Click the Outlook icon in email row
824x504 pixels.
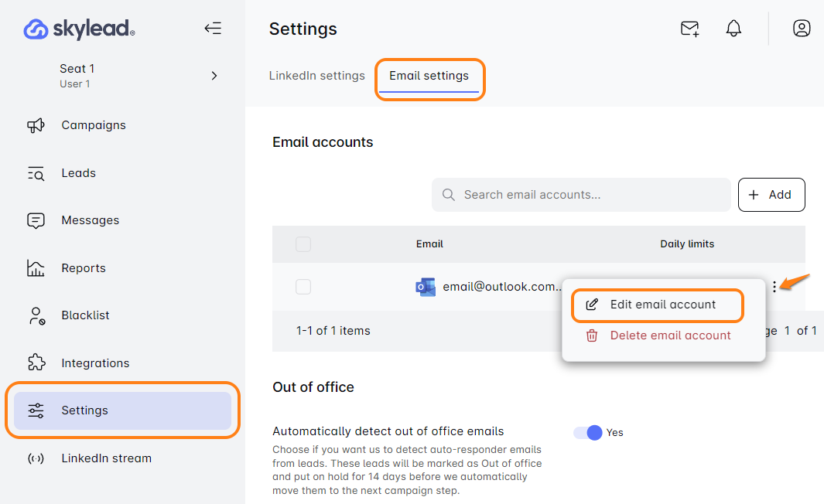click(426, 287)
